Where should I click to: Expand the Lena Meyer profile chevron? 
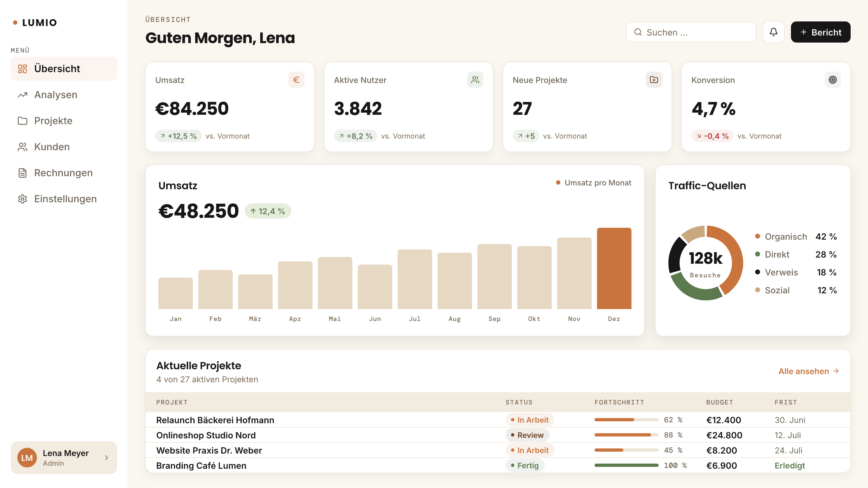(107, 458)
